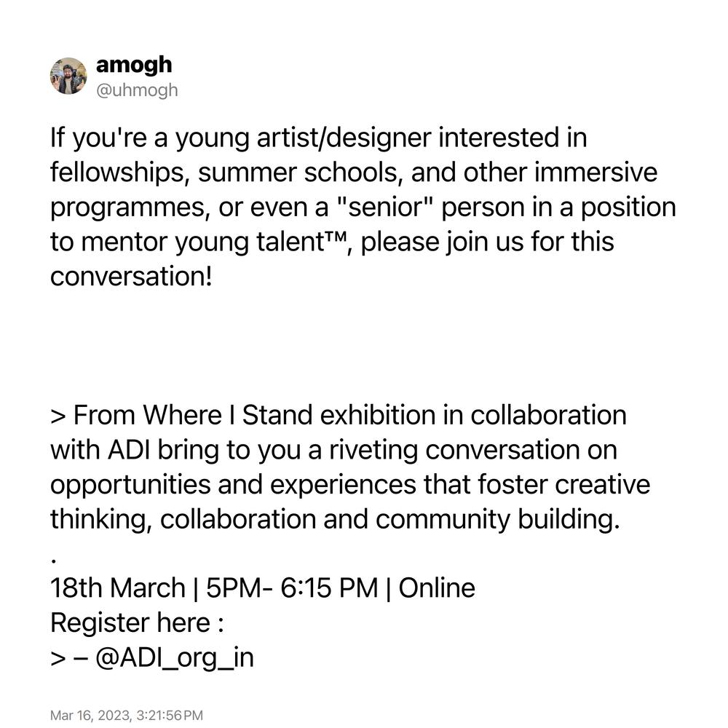The height and width of the screenshot is (728, 728).
Task: Click the display name "amogh"
Action: pos(134,65)
